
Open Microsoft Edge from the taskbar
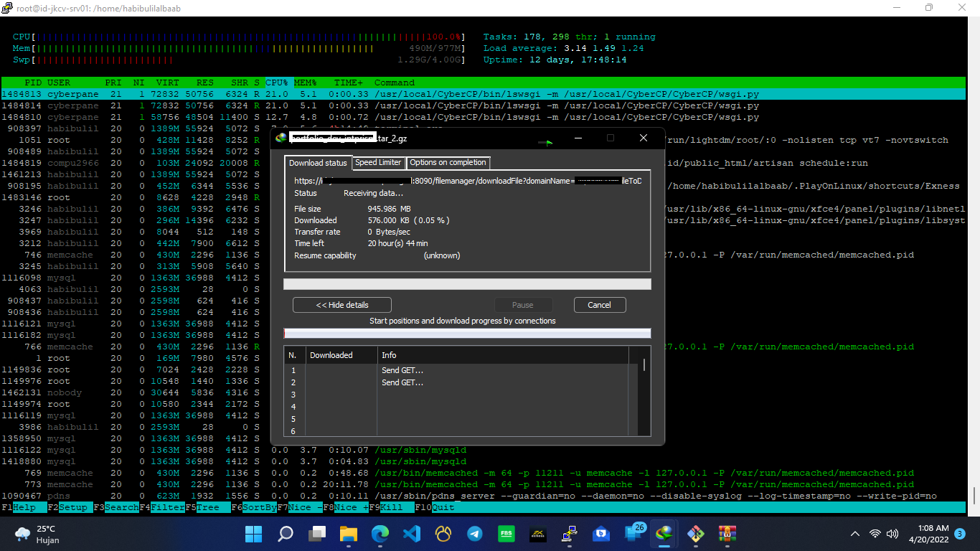[380, 534]
